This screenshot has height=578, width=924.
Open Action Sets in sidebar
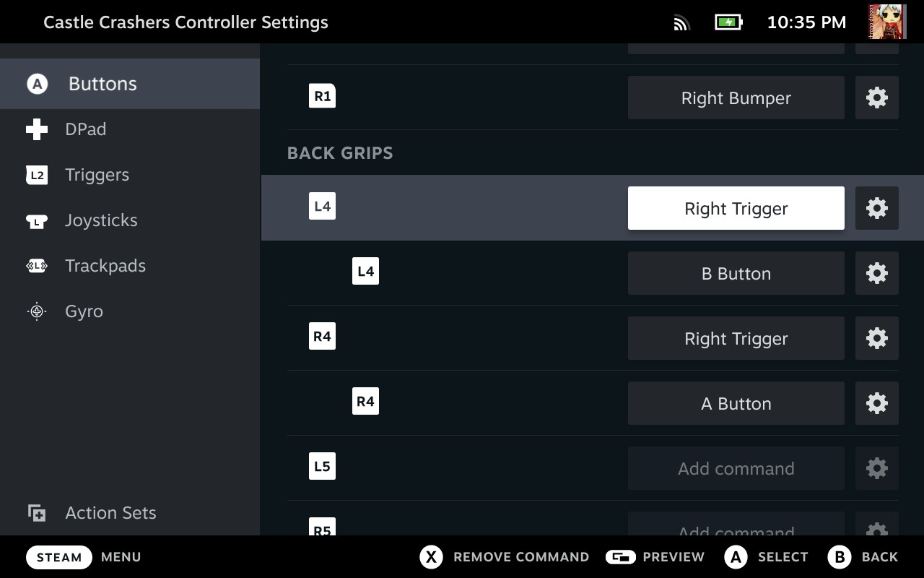tap(110, 513)
